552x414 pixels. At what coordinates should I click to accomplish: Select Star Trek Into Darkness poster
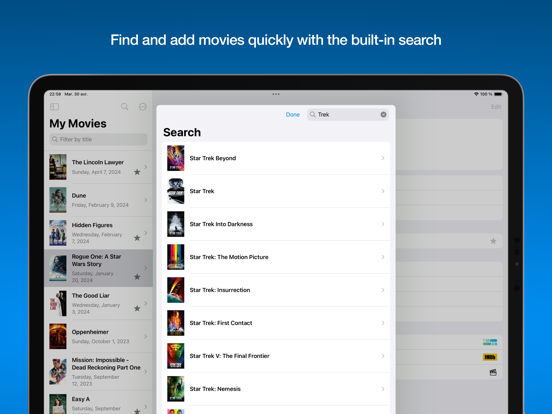pos(175,224)
